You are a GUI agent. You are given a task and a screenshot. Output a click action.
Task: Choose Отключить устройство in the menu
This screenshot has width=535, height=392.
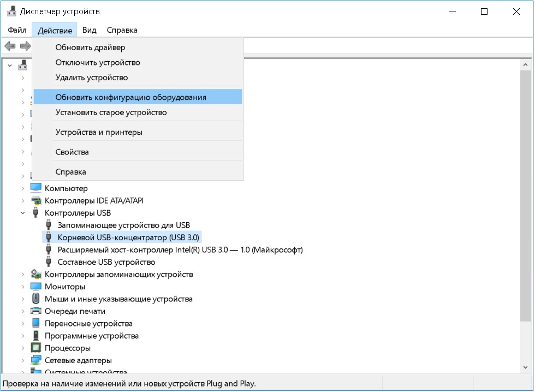[x=98, y=62]
